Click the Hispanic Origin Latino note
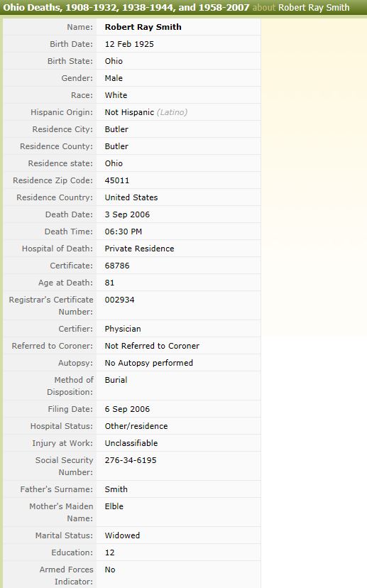This screenshot has width=367, height=588. (x=172, y=112)
